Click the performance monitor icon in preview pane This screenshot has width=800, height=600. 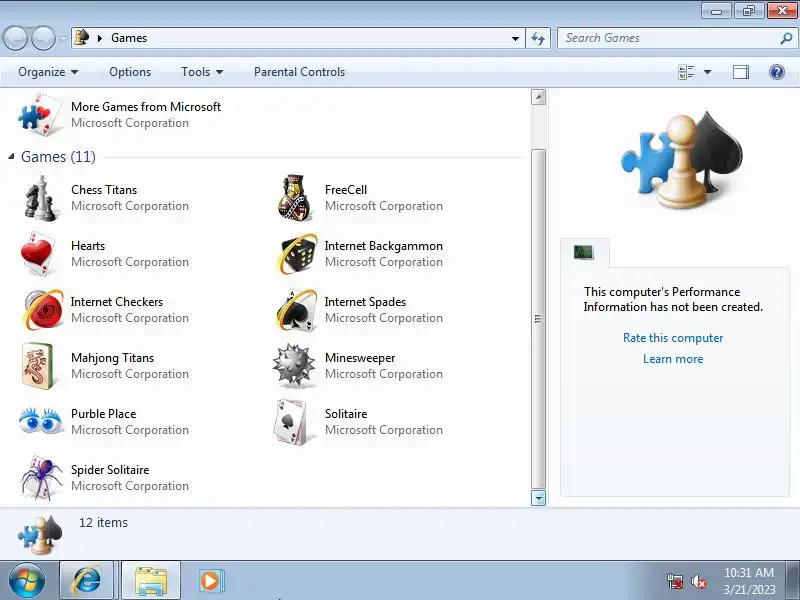tap(584, 252)
